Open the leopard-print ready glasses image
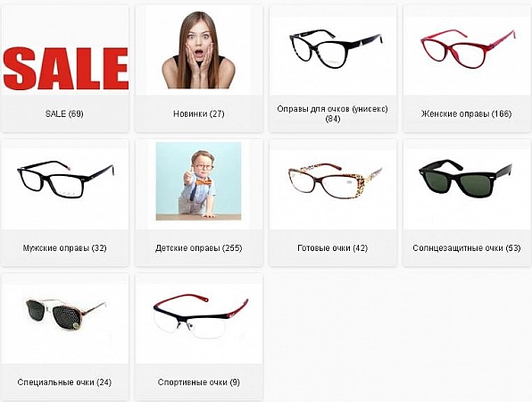The width and height of the screenshot is (532, 402). 336,180
